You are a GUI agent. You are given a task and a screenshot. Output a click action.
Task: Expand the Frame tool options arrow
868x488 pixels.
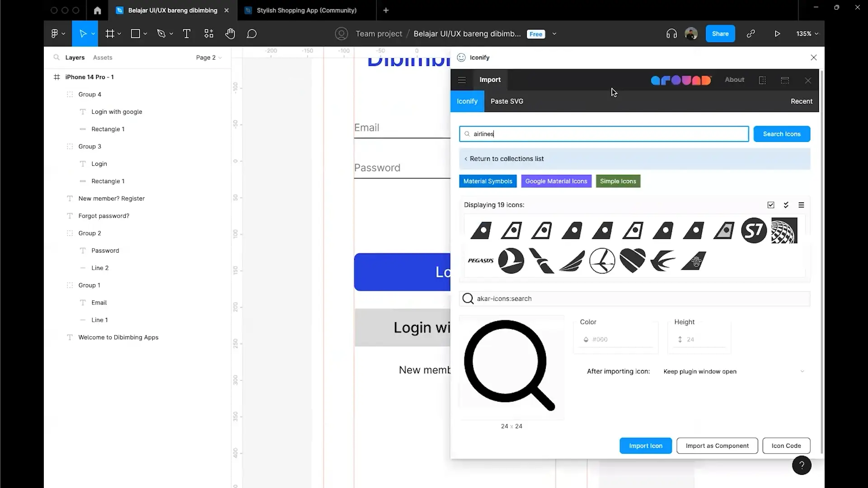(119, 34)
